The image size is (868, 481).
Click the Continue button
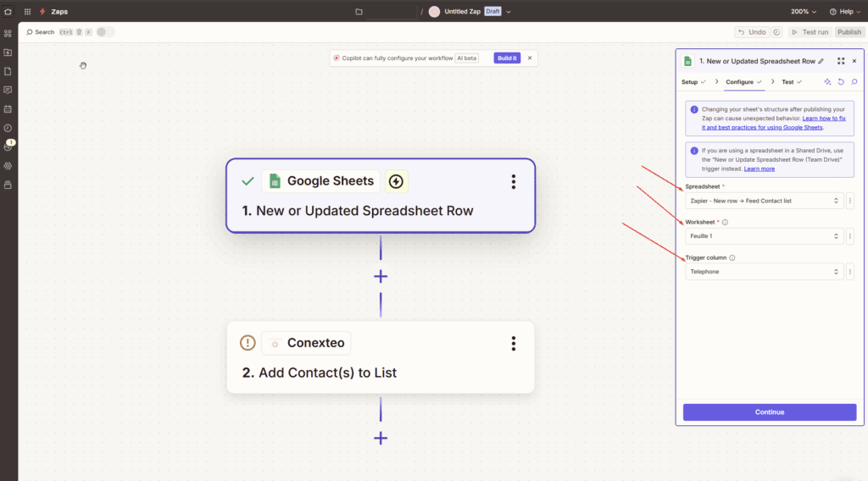click(770, 412)
